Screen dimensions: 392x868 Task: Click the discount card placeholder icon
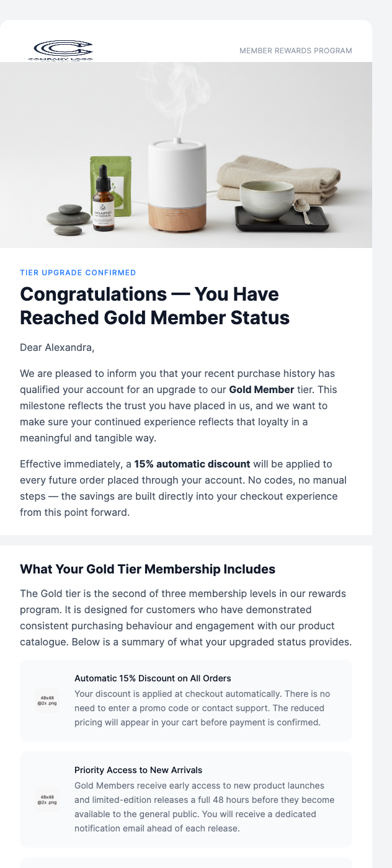pyautogui.click(x=47, y=700)
